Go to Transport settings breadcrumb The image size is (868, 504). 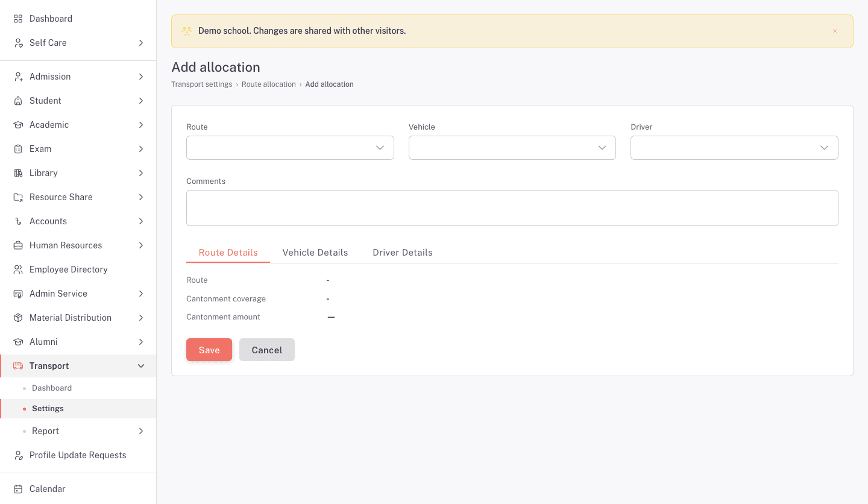pos(201,84)
